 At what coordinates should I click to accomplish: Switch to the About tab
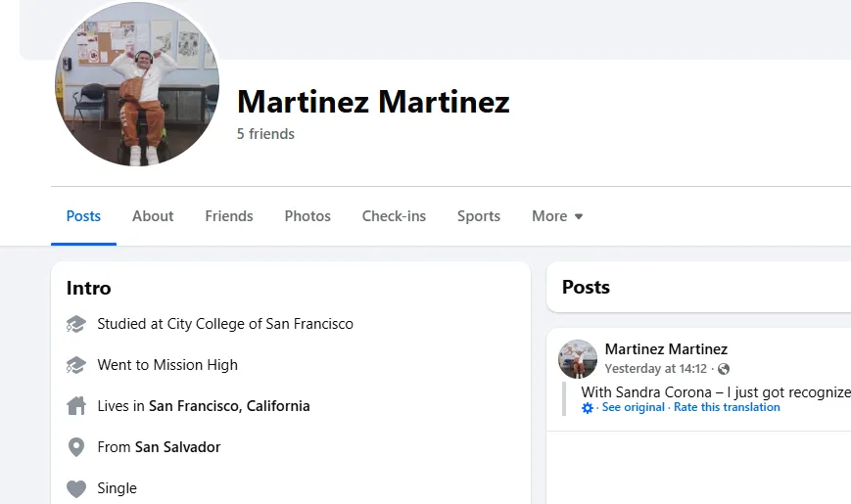[x=153, y=216]
